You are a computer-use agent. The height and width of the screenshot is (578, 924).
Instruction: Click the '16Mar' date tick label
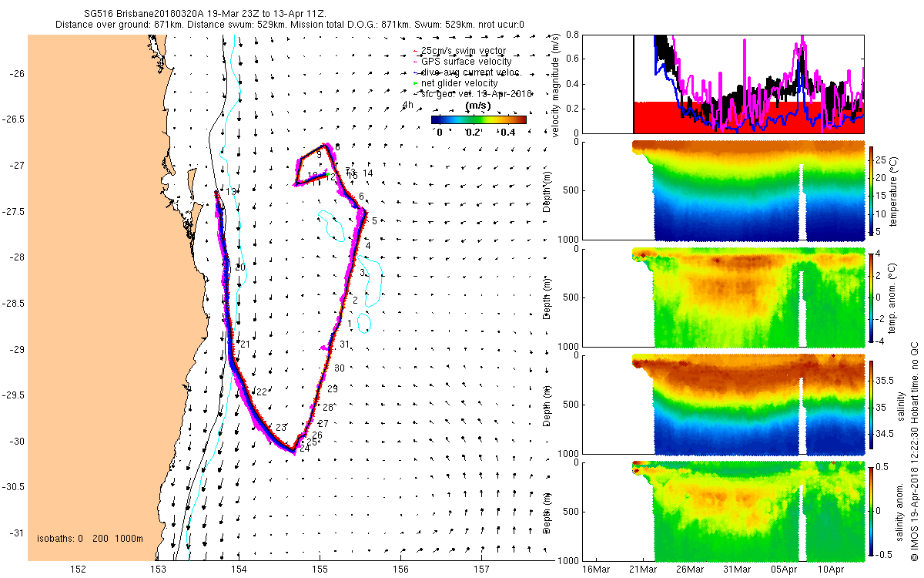click(596, 570)
